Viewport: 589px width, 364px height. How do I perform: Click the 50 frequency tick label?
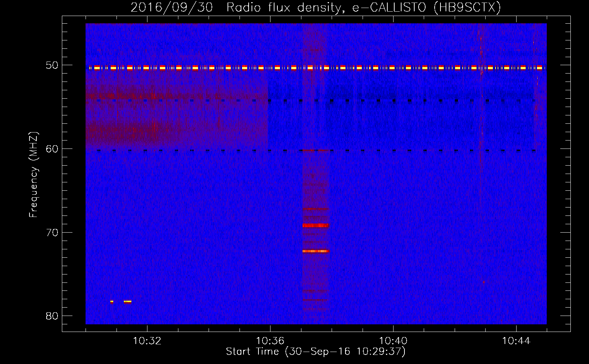[x=52, y=65]
